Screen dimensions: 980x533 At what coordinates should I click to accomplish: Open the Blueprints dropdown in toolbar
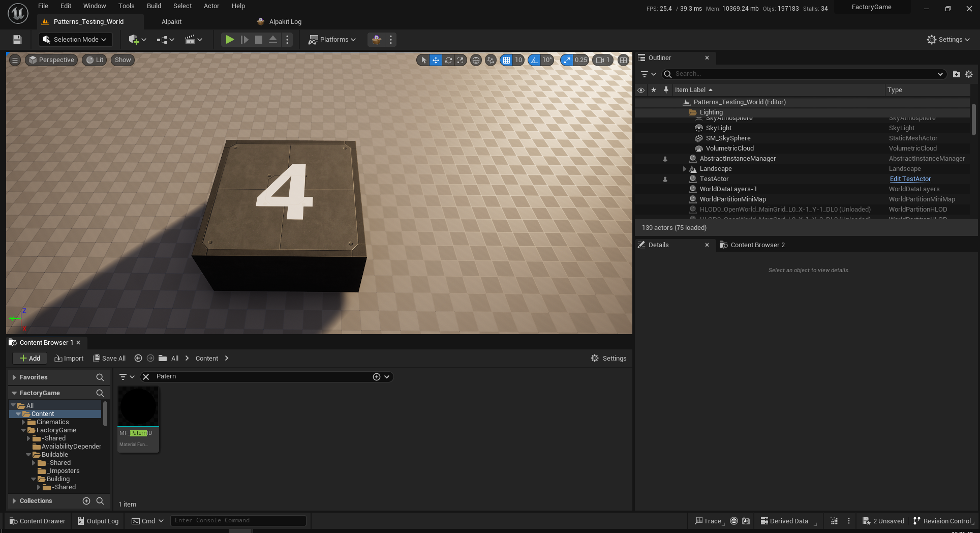(165, 40)
